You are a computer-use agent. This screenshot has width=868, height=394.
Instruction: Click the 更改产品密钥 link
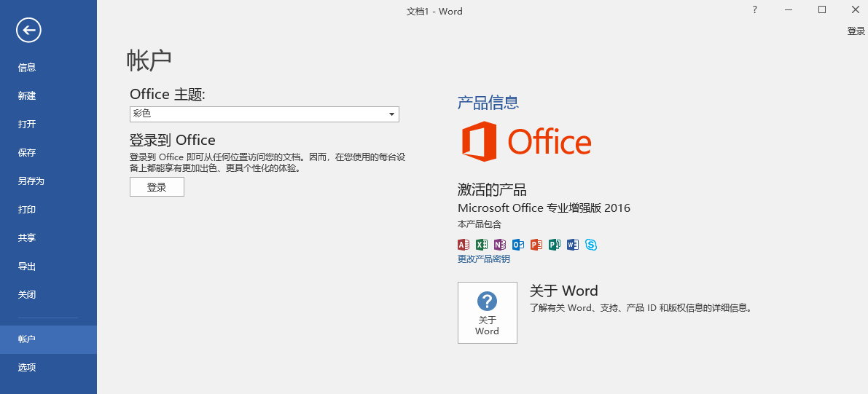click(x=483, y=259)
